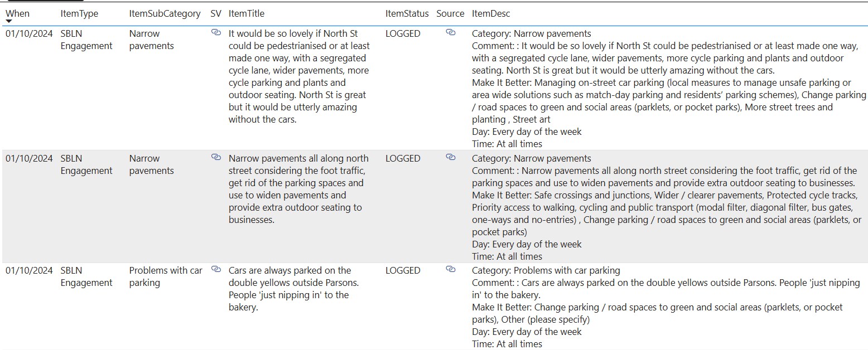Click the SV column header
The image size is (868, 350).
(215, 13)
